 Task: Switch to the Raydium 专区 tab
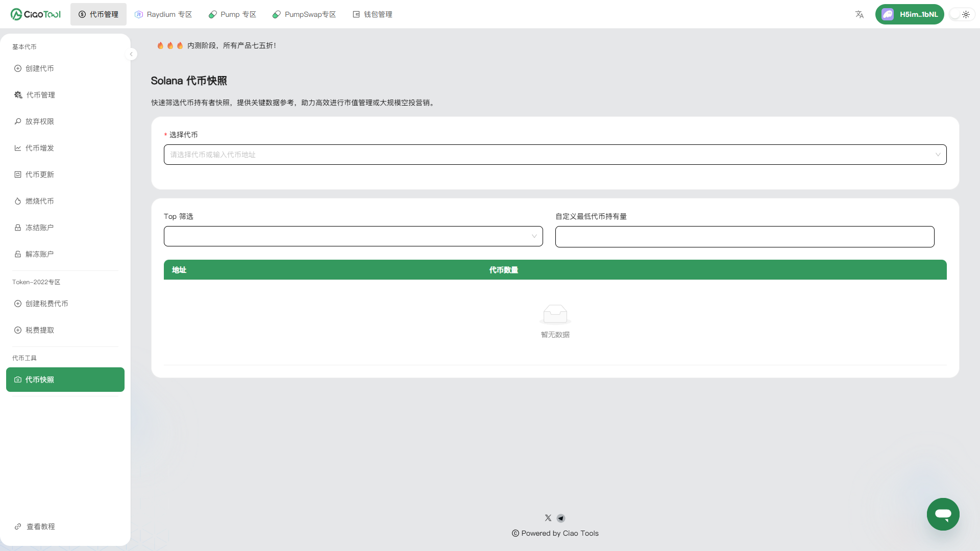click(163, 14)
